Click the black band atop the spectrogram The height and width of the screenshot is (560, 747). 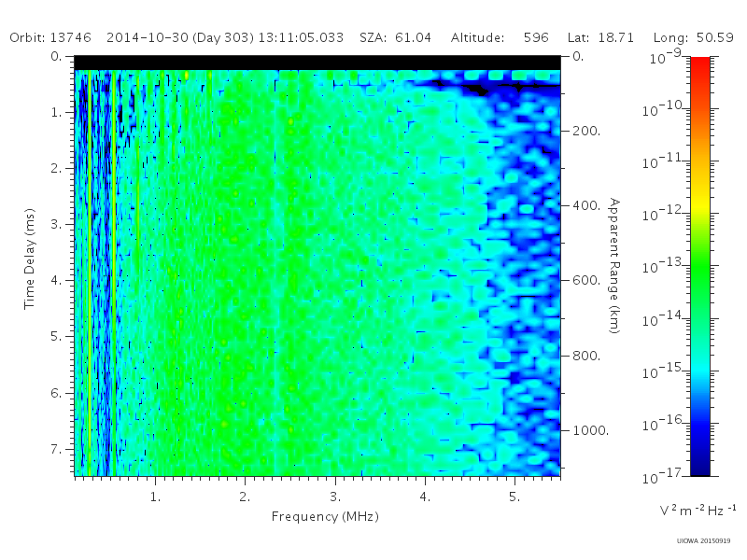click(317, 63)
